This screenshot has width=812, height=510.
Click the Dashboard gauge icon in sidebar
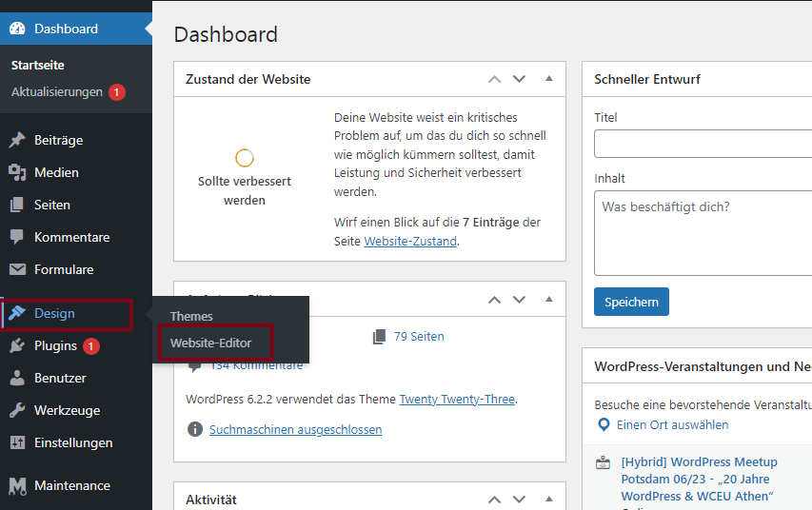click(x=17, y=29)
